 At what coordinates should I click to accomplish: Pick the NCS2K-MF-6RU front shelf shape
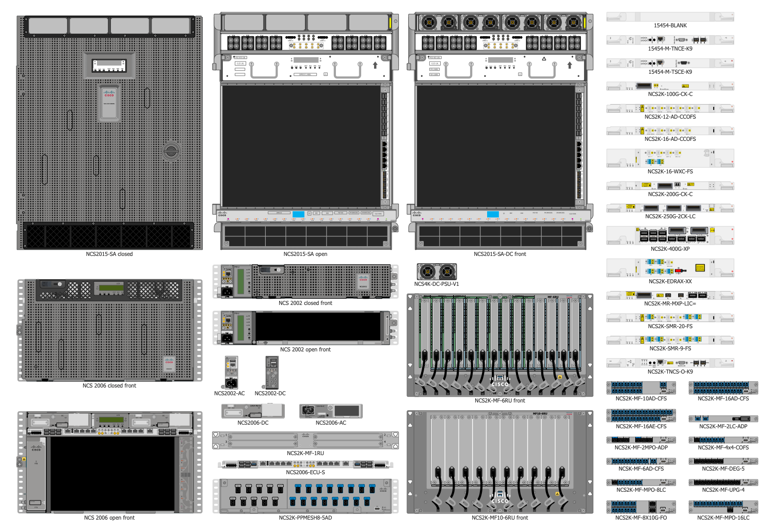point(500,345)
